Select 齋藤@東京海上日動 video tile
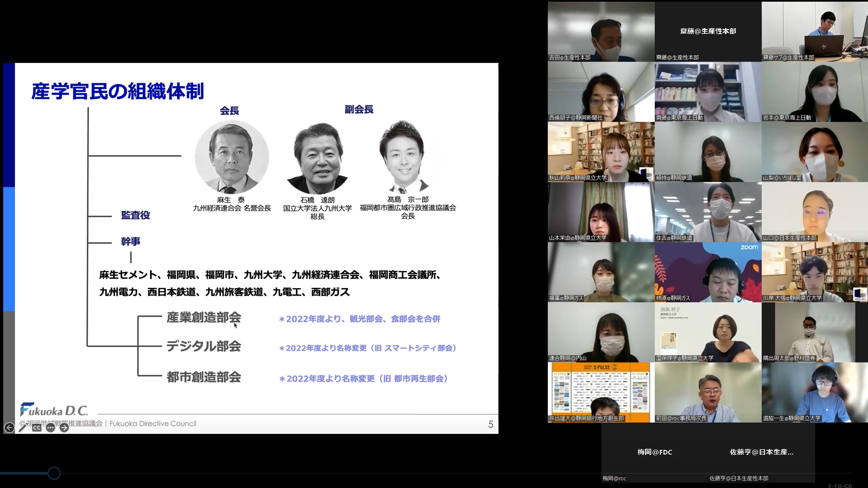Viewport: 868px width, 488px height. point(708,92)
